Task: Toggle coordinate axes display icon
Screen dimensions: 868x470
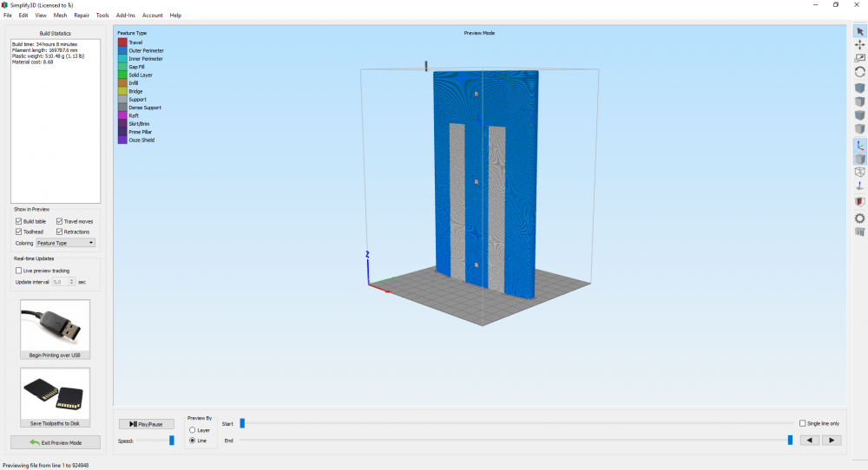Action: coord(859,146)
